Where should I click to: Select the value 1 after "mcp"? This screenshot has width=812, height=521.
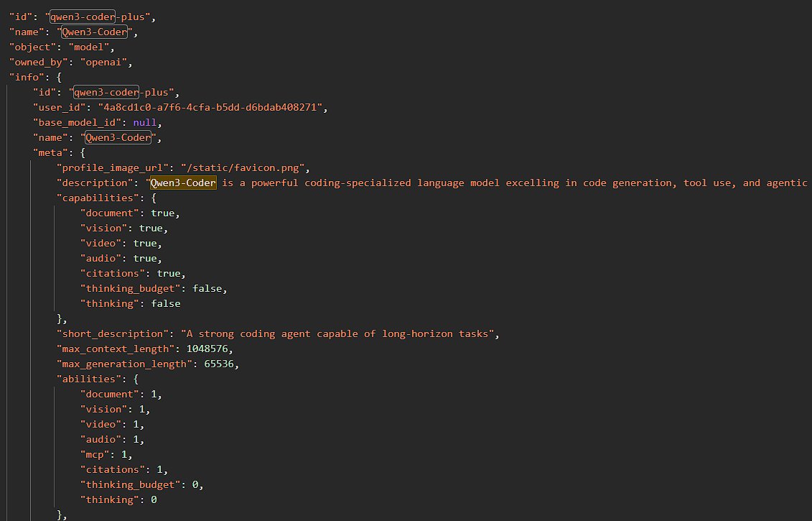pos(124,454)
